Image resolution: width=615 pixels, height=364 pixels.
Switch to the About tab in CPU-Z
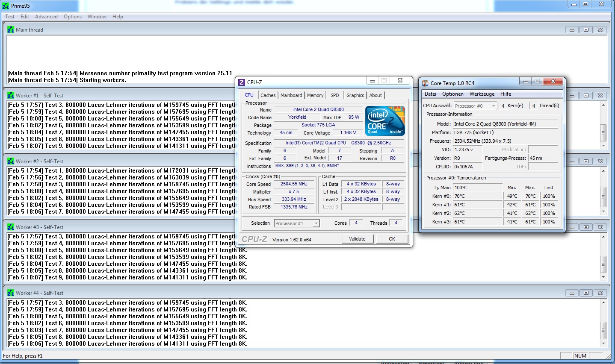(x=376, y=95)
